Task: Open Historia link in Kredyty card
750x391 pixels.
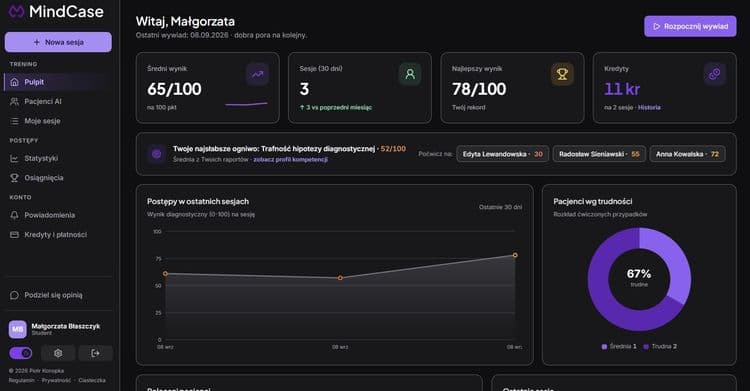Action: (649, 107)
